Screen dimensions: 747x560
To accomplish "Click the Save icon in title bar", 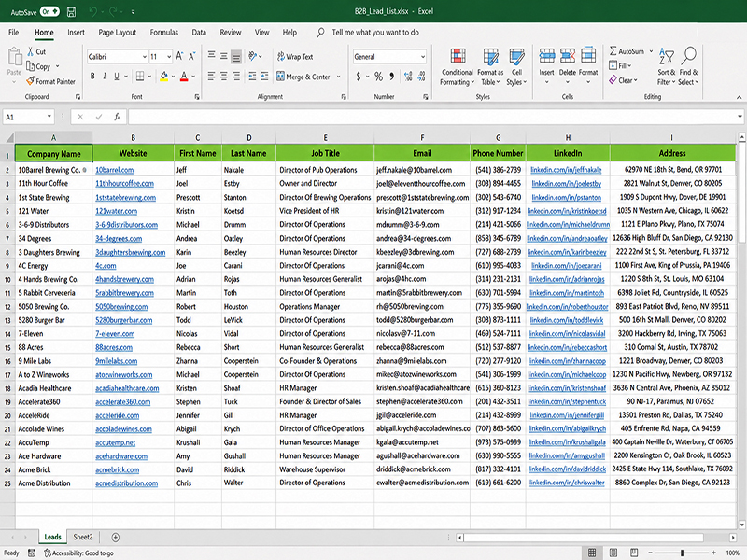I will 72,11.
